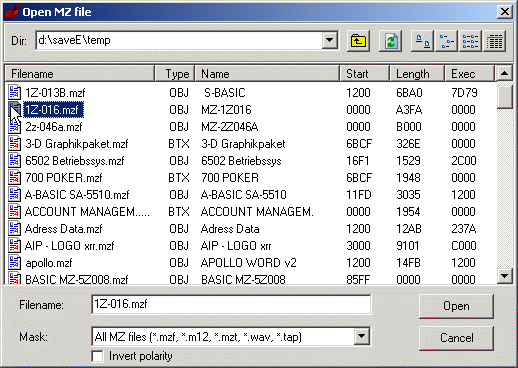Viewport: 518px width, 368px height.
Task: Refresh the file list
Action: coord(391,41)
